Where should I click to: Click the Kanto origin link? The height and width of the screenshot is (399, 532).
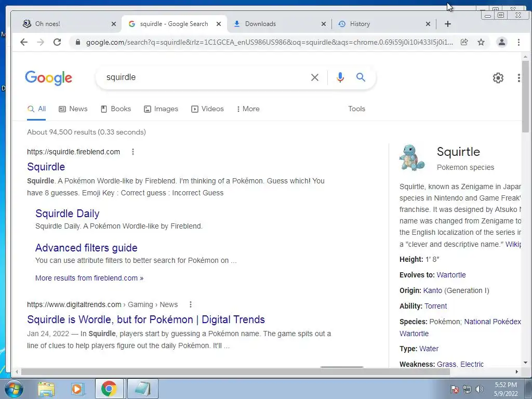433,290
